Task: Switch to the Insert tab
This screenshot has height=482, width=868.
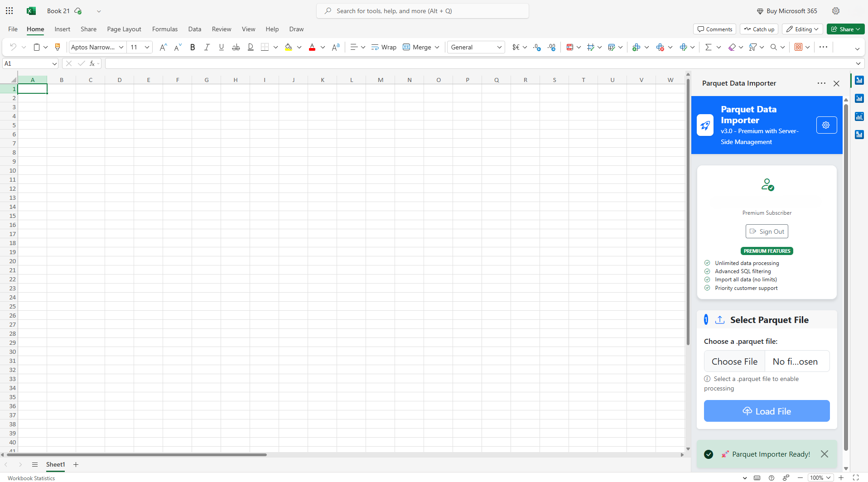Action: [x=62, y=29]
